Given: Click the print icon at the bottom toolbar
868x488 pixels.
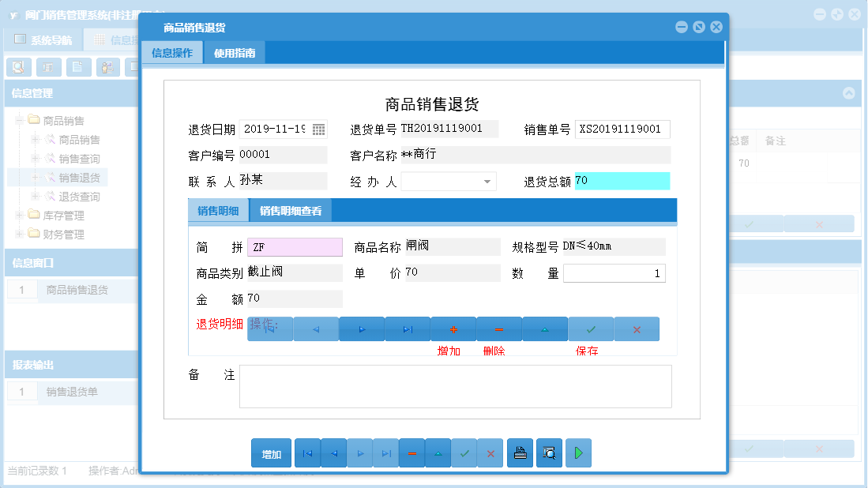Looking at the screenshot, I should 520,452.
